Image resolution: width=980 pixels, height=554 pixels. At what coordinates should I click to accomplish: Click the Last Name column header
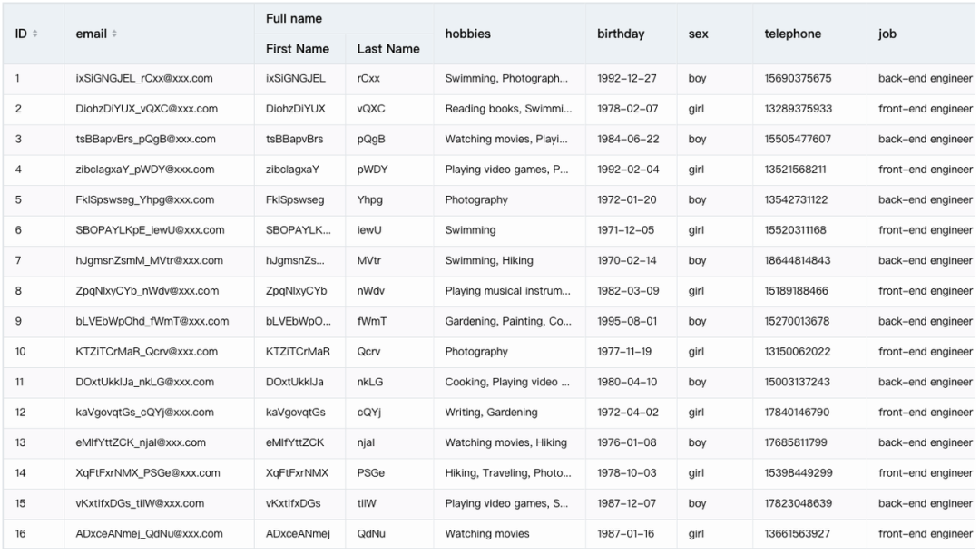388,49
